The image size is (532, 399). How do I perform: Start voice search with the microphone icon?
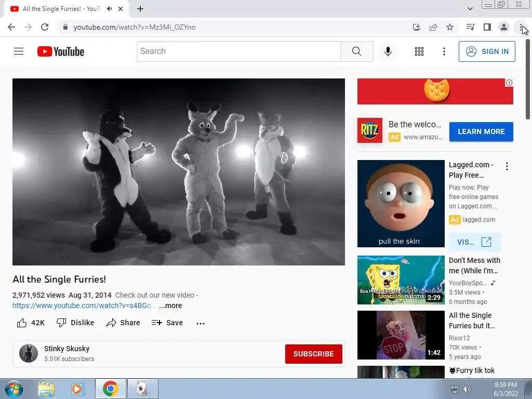point(388,51)
